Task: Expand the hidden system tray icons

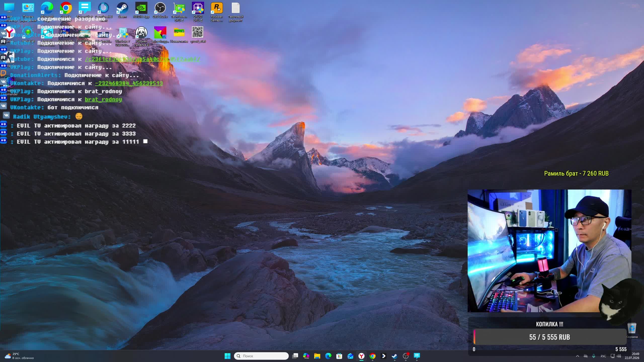Action: [578, 356]
